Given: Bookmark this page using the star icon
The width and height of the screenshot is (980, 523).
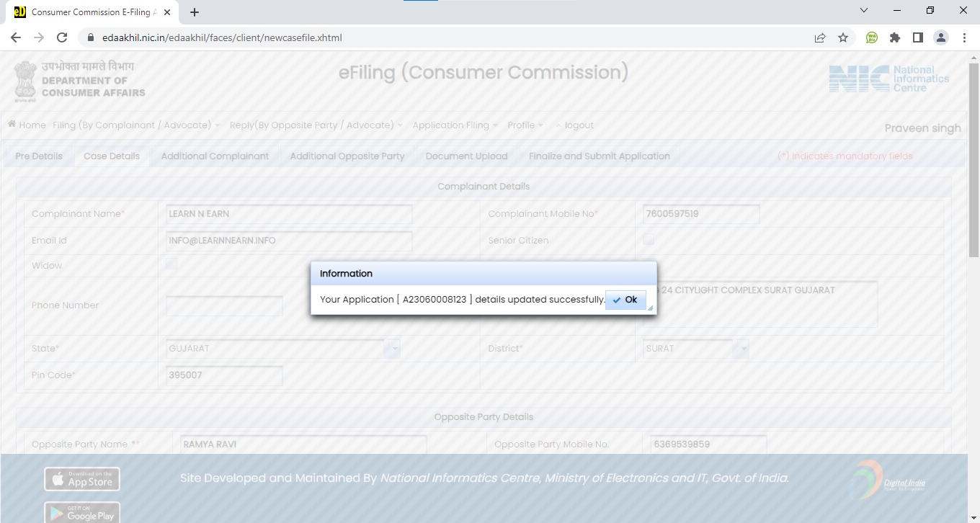Looking at the screenshot, I should pyautogui.click(x=843, y=37).
